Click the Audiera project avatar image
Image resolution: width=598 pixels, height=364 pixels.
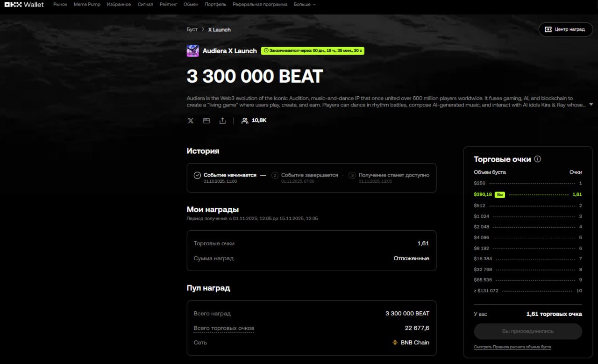click(x=193, y=50)
